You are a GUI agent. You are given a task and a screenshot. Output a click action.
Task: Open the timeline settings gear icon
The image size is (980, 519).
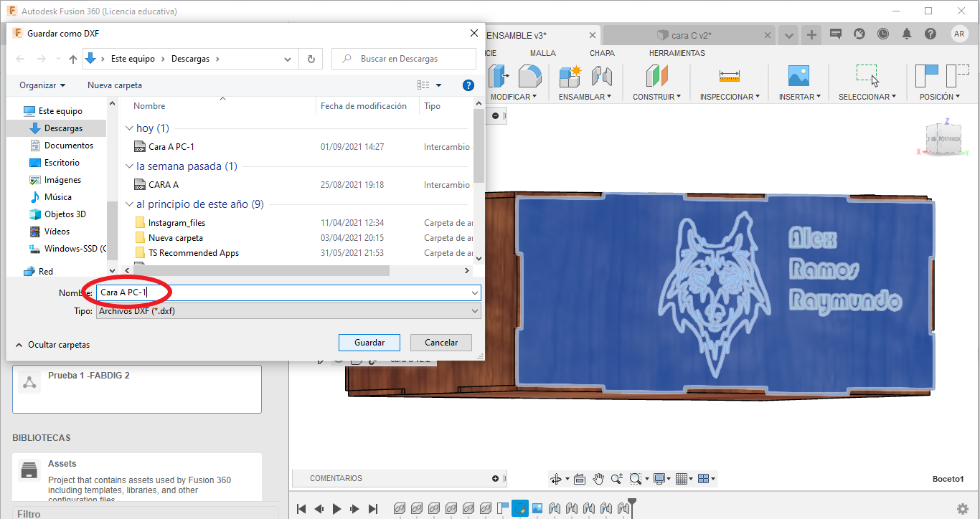pyautogui.click(x=963, y=509)
